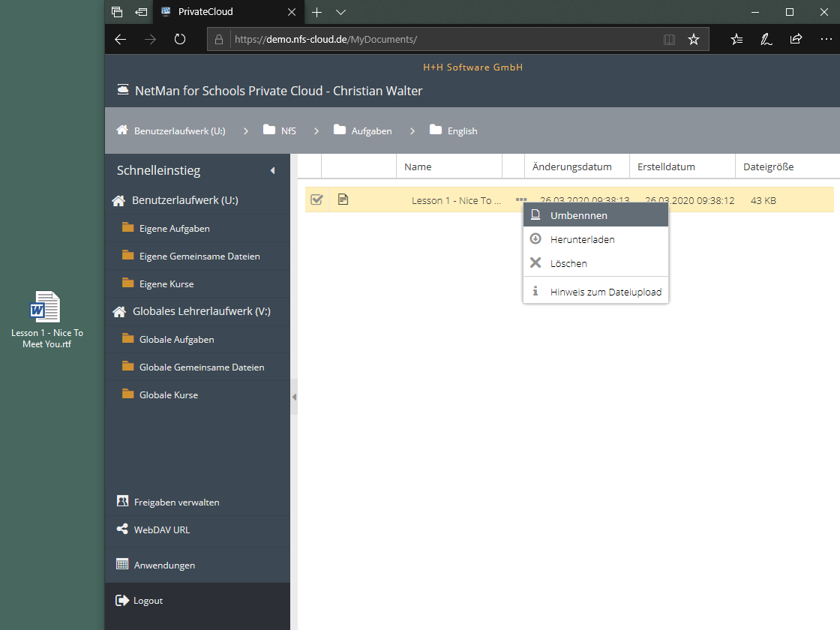
Task: Open Benutzerlaufwerk (U:) in the sidebar
Action: (197, 200)
